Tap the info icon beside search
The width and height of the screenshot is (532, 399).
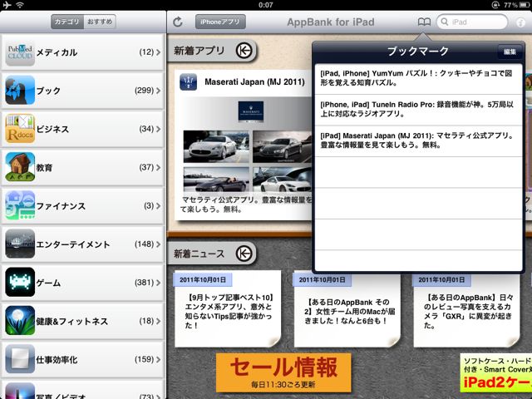click(x=520, y=22)
